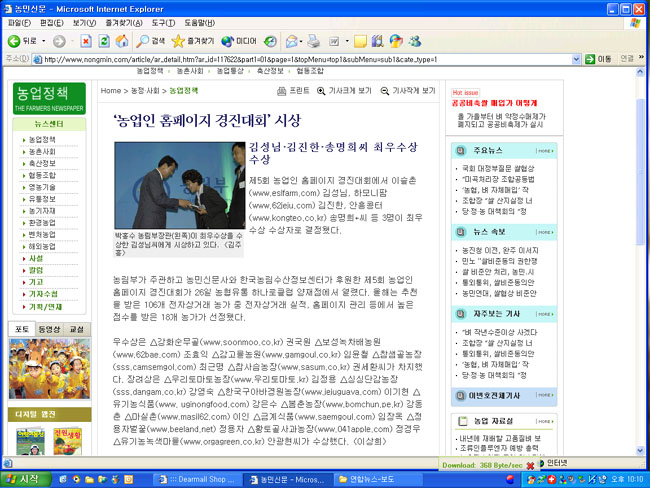Open the History toolbar icon
Viewport: 650px width, 488px height.
(270, 41)
